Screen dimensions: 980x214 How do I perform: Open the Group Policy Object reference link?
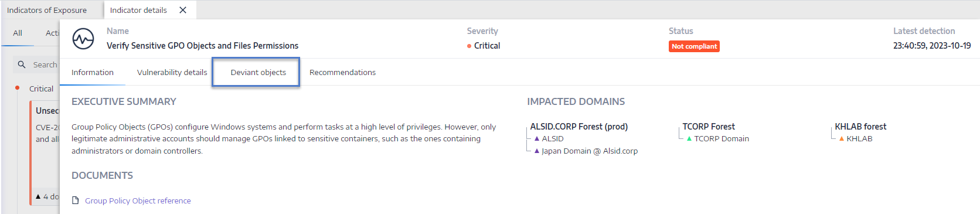tap(138, 201)
